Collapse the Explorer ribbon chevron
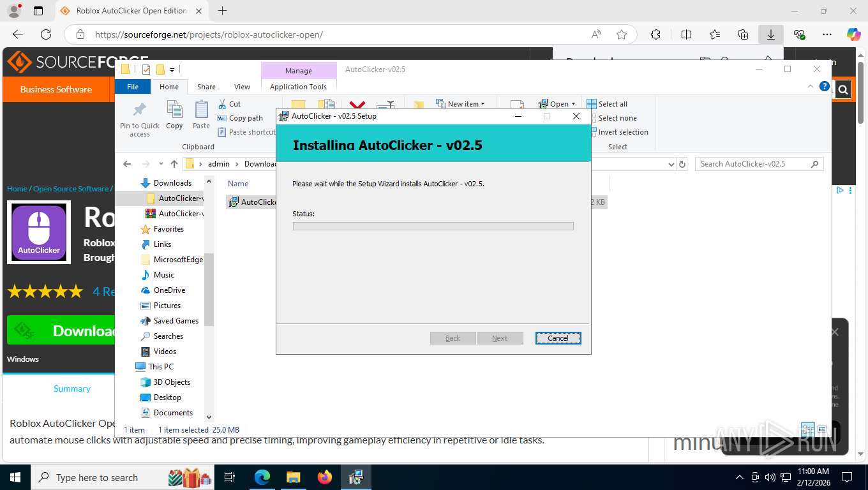Screen dimensions: 868x490 pyautogui.click(x=811, y=86)
